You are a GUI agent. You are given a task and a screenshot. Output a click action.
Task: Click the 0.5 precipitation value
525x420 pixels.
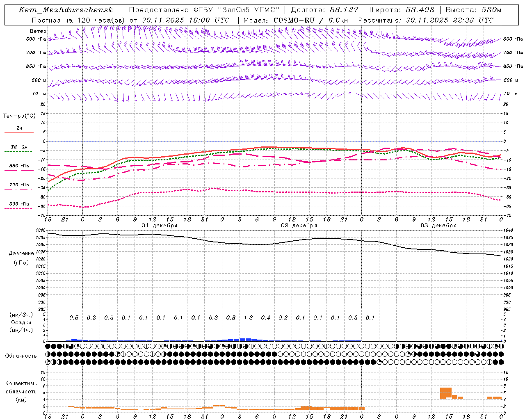[x=74, y=318]
